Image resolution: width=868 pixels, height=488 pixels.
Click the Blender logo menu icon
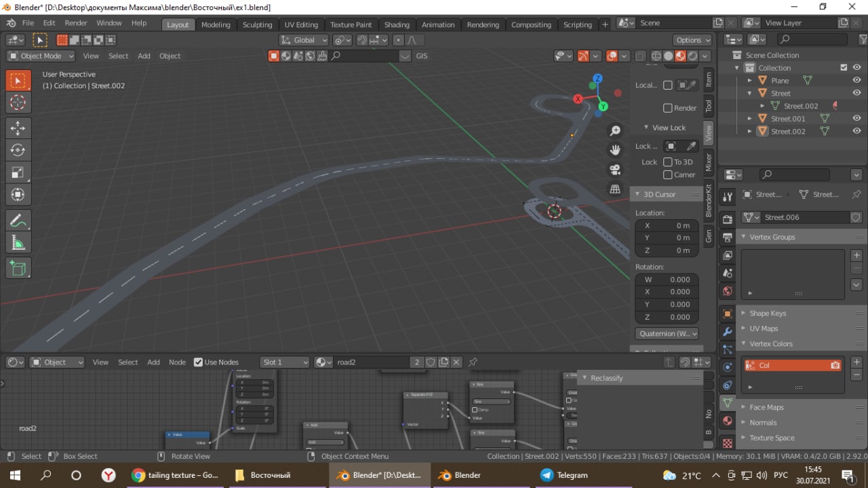(11, 23)
